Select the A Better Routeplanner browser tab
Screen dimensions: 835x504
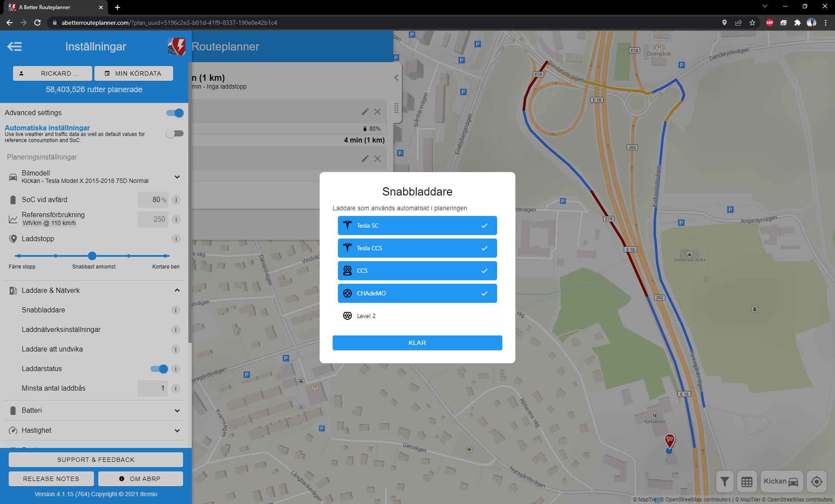pos(56,7)
